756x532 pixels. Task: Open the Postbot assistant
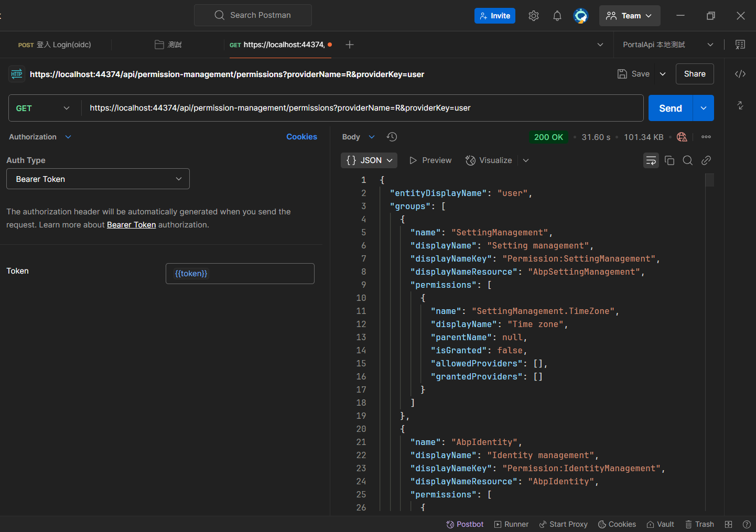pyautogui.click(x=465, y=524)
